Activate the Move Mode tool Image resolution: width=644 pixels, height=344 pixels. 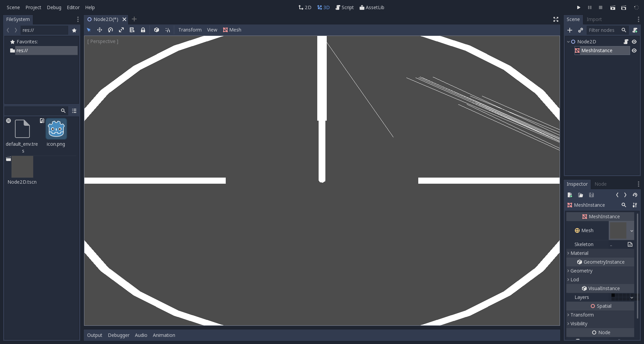[x=100, y=30]
